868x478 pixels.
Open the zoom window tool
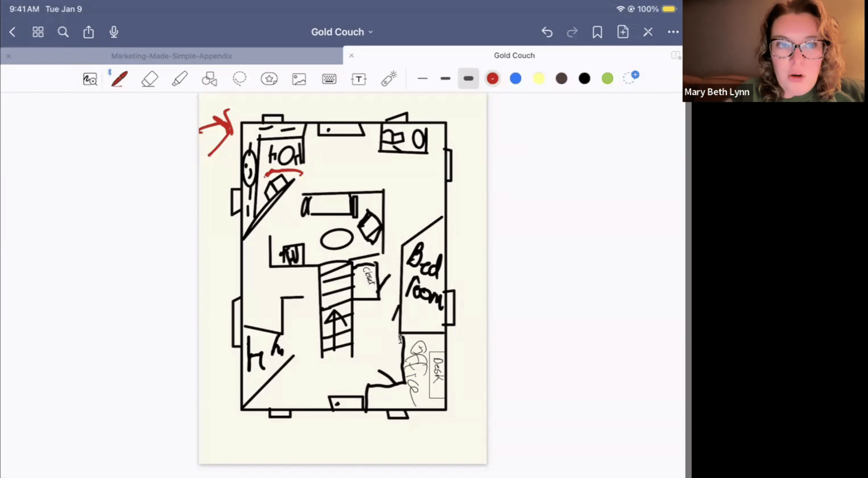90,79
